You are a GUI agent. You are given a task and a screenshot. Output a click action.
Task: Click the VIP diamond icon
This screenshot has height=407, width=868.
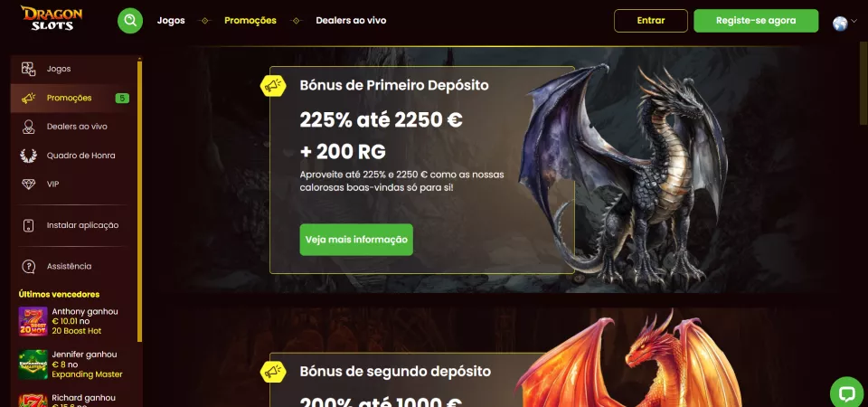tap(28, 185)
